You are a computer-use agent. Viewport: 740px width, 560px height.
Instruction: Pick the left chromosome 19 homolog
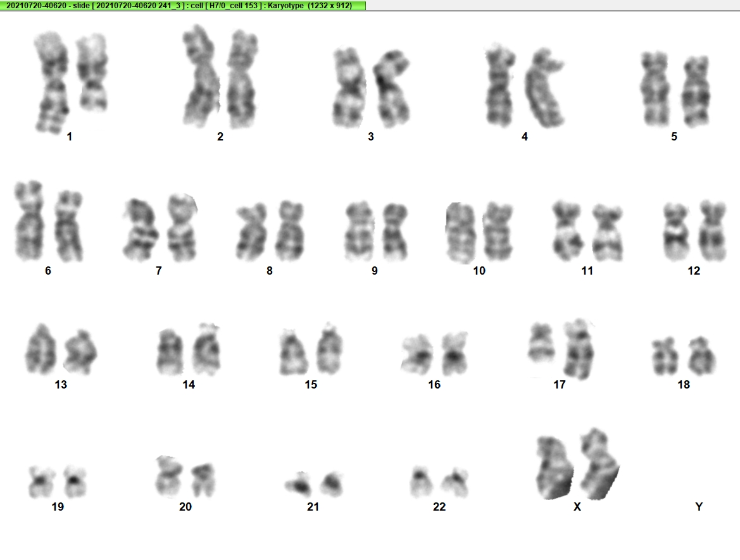pyautogui.click(x=41, y=482)
